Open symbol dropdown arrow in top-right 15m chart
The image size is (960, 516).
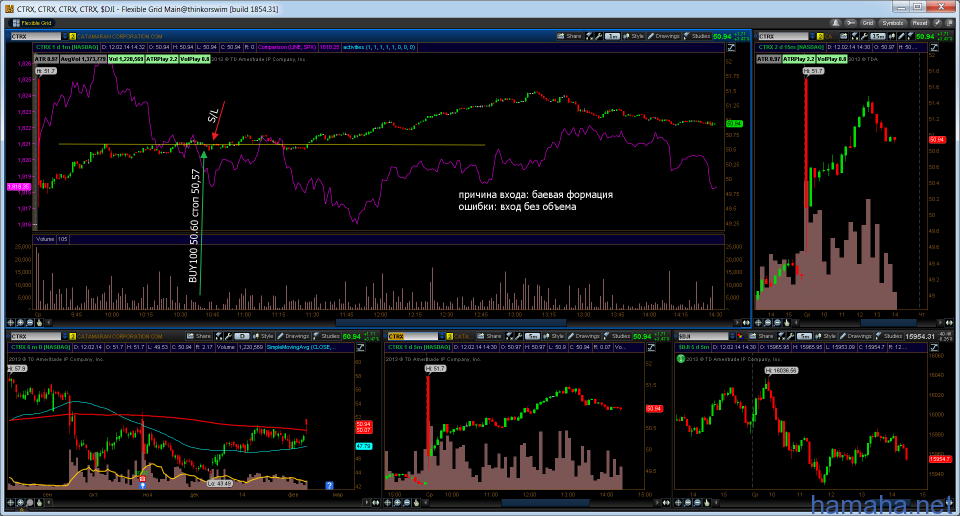[x=812, y=36]
